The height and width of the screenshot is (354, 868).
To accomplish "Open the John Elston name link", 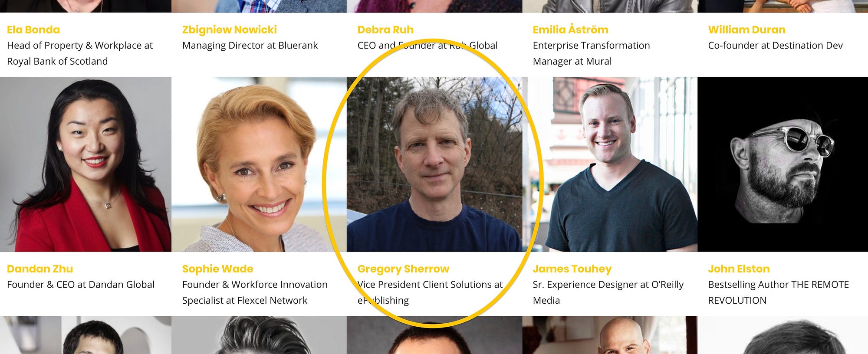I will tap(739, 269).
